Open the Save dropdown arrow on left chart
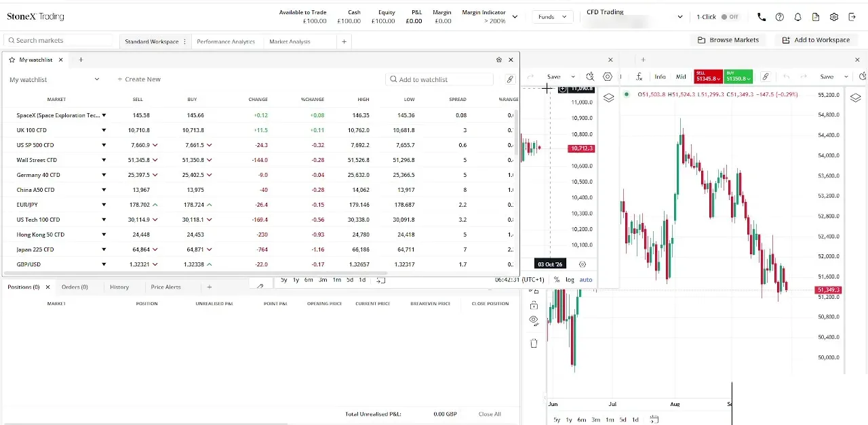Screen dimensions: 868x425 coord(573,77)
